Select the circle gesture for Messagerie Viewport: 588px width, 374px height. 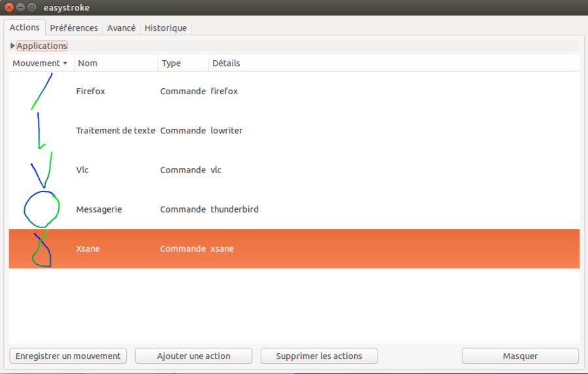tap(42, 209)
